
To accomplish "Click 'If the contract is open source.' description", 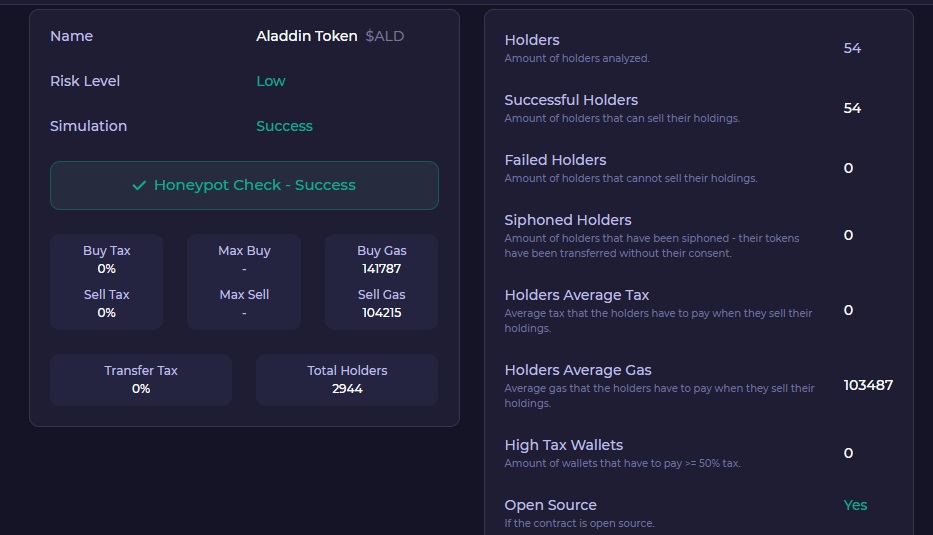I will point(579,524).
